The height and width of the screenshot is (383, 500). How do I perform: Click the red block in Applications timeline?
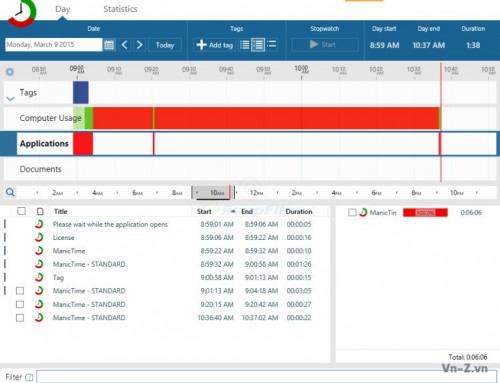[x=83, y=144]
